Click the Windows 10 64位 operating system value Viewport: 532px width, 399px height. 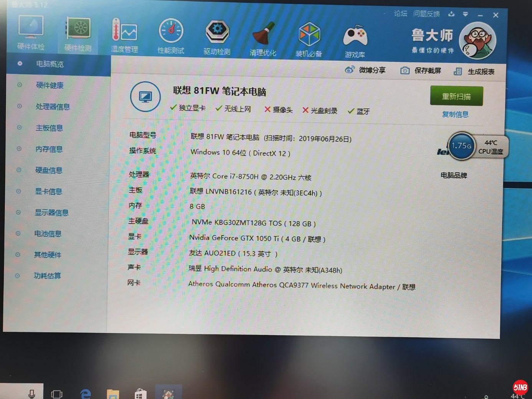pos(240,153)
